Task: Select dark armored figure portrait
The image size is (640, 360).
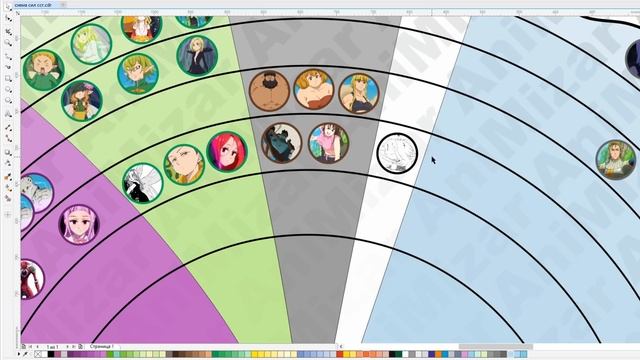Action: click(282, 142)
